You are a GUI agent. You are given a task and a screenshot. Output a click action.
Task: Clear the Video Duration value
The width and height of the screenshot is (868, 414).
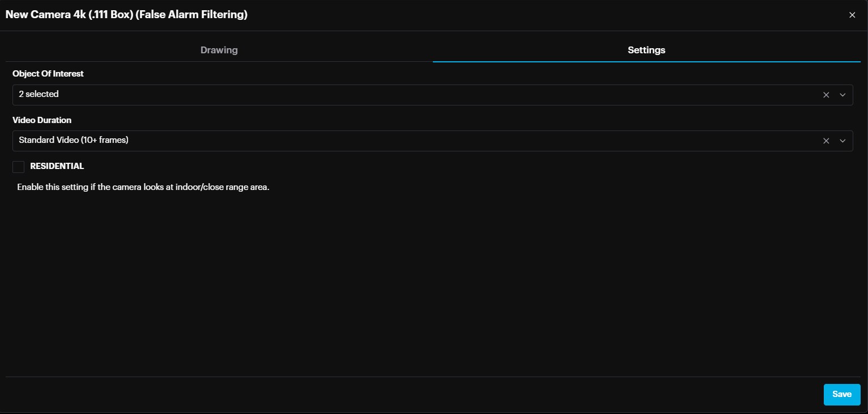click(x=826, y=141)
